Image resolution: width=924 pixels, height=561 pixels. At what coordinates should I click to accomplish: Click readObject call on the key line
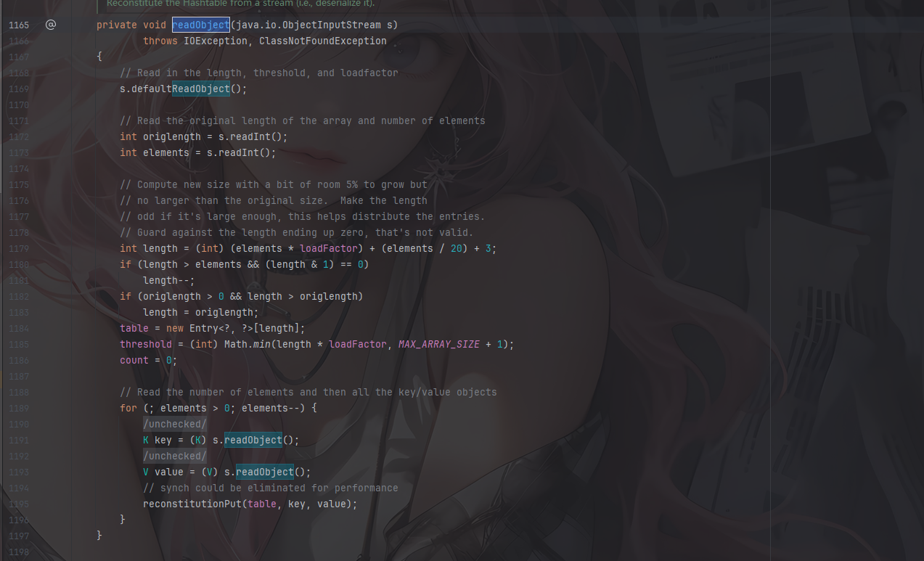point(253,440)
